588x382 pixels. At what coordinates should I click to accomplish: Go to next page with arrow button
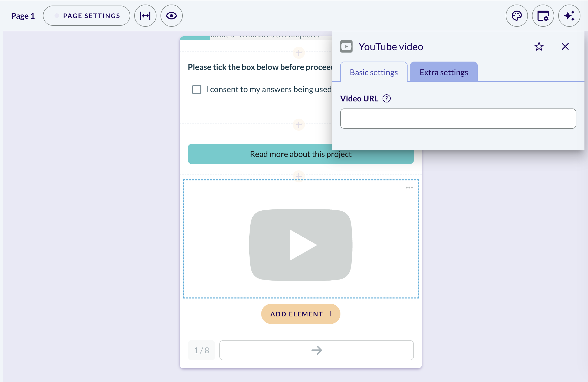(316, 350)
